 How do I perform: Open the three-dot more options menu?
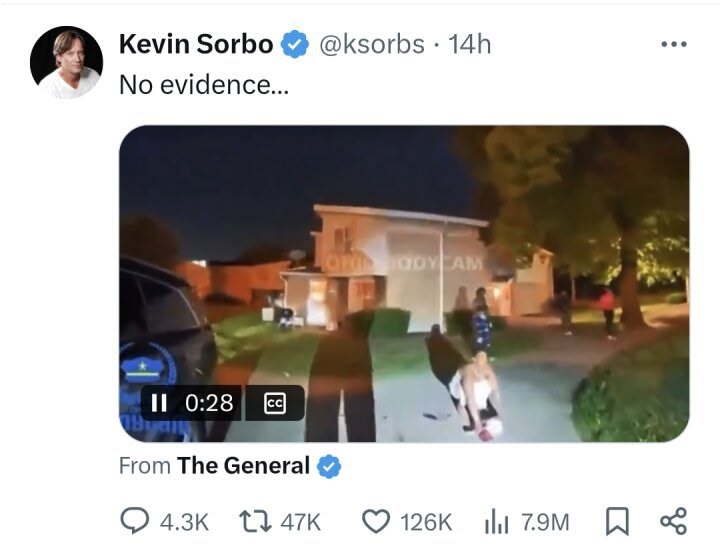click(674, 45)
